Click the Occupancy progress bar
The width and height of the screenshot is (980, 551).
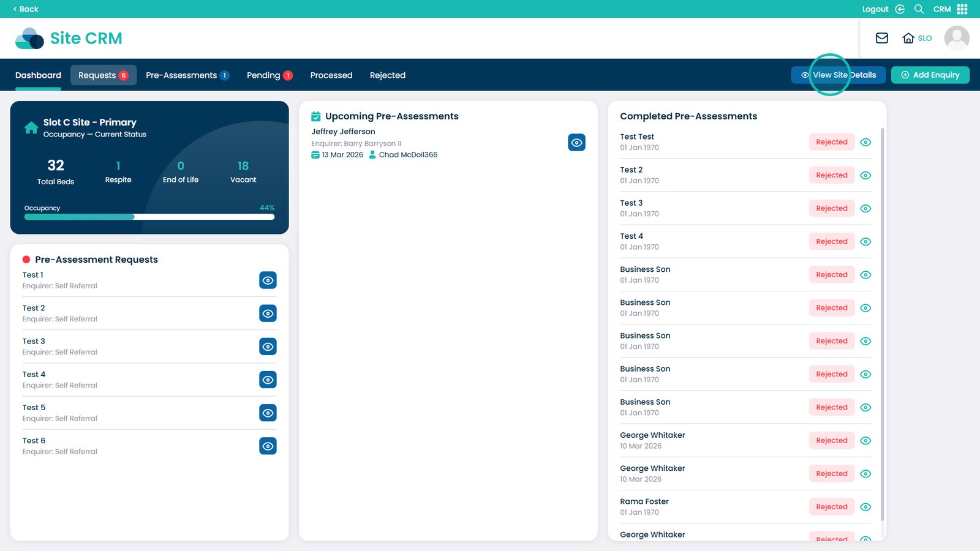click(x=149, y=217)
